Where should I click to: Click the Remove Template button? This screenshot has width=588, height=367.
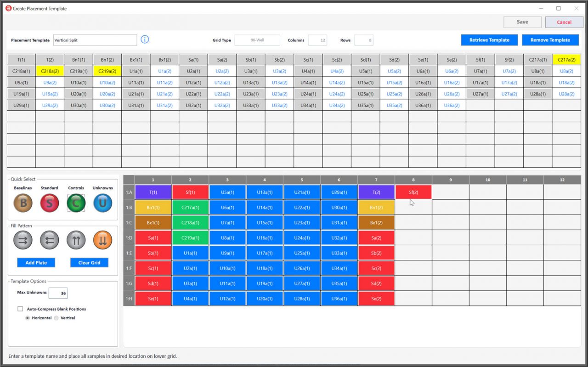pyautogui.click(x=550, y=40)
